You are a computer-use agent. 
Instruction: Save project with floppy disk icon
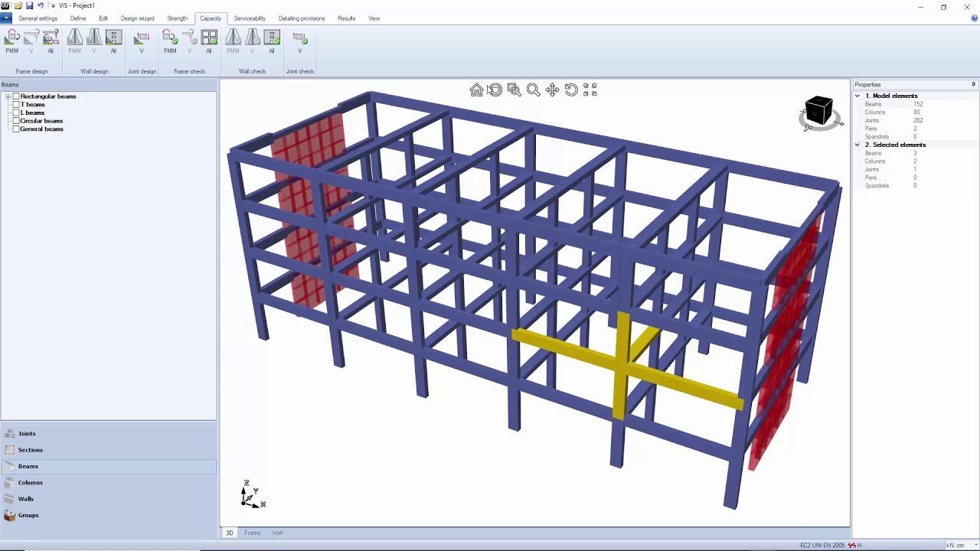(29, 5)
